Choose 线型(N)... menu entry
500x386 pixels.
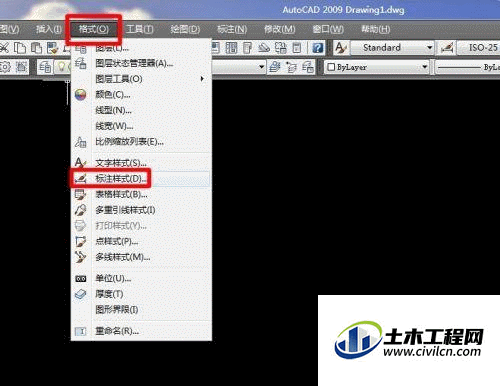[141, 110]
